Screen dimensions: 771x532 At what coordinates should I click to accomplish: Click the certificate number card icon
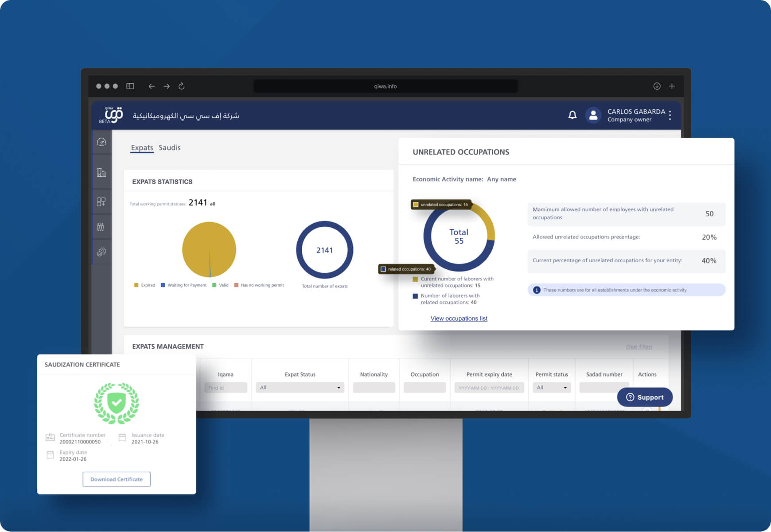[50, 438]
